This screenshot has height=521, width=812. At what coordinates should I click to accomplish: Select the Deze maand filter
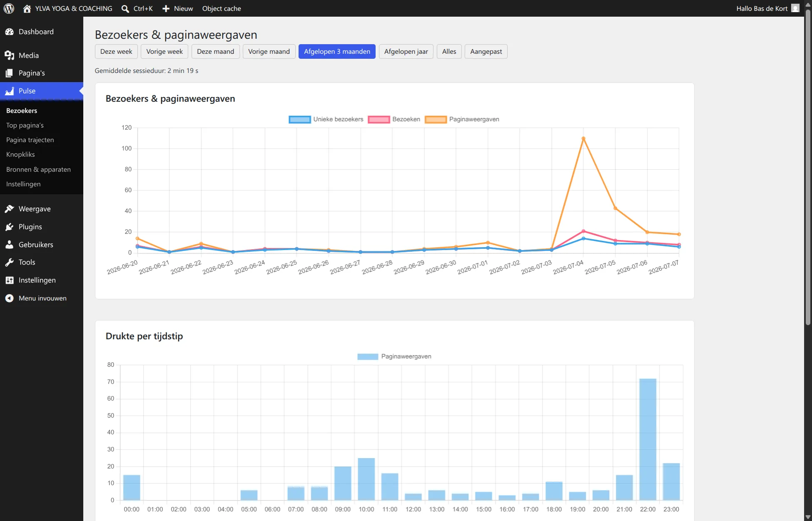(x=215, y=52)
